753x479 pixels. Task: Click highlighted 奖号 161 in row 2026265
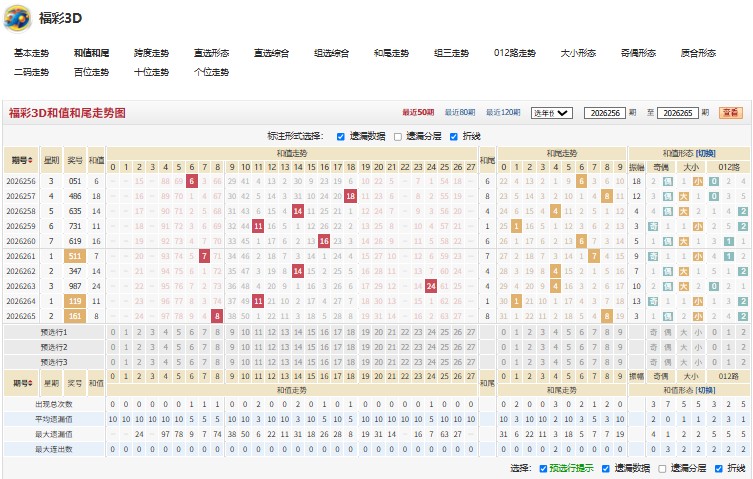pyautogui.click(x=75, y=316)
